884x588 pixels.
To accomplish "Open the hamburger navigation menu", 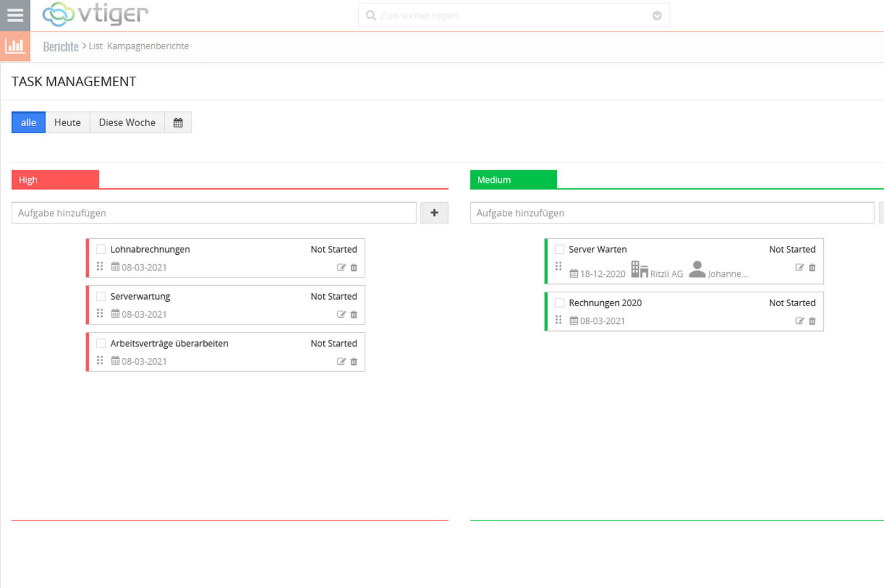I will (x=15, y=15).
